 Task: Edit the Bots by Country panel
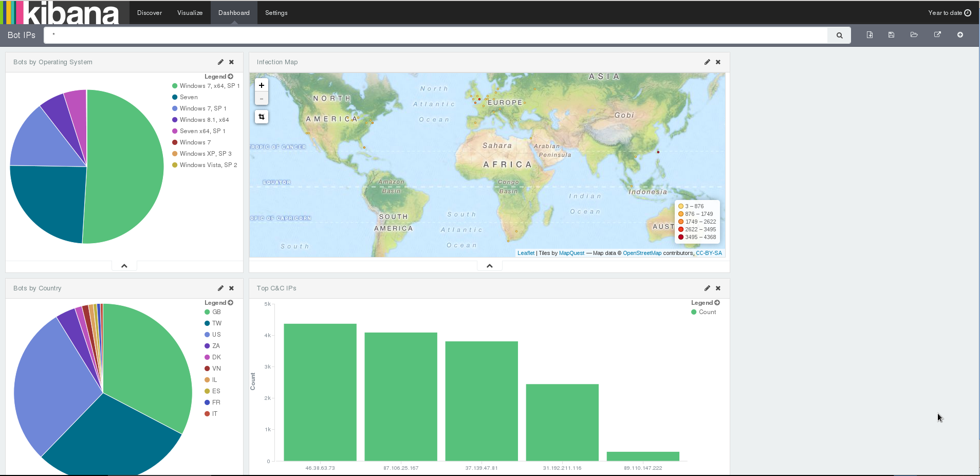click(x=220, y=288)
